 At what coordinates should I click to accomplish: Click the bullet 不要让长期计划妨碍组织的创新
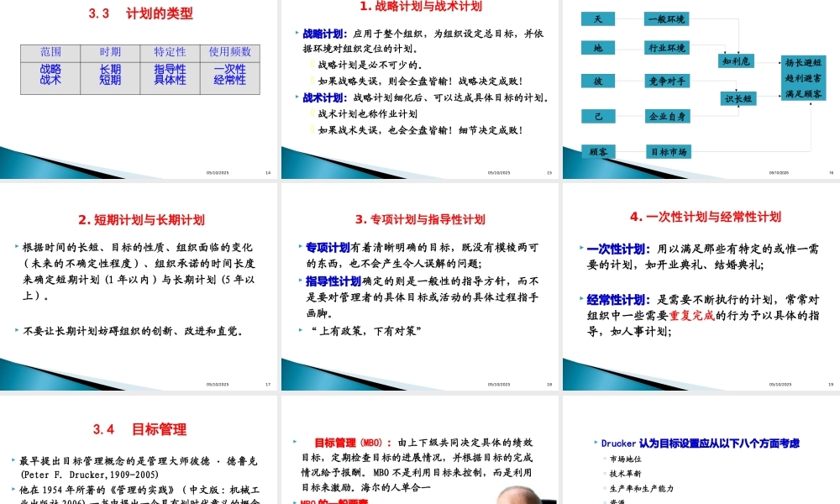[x=133, y=331]
